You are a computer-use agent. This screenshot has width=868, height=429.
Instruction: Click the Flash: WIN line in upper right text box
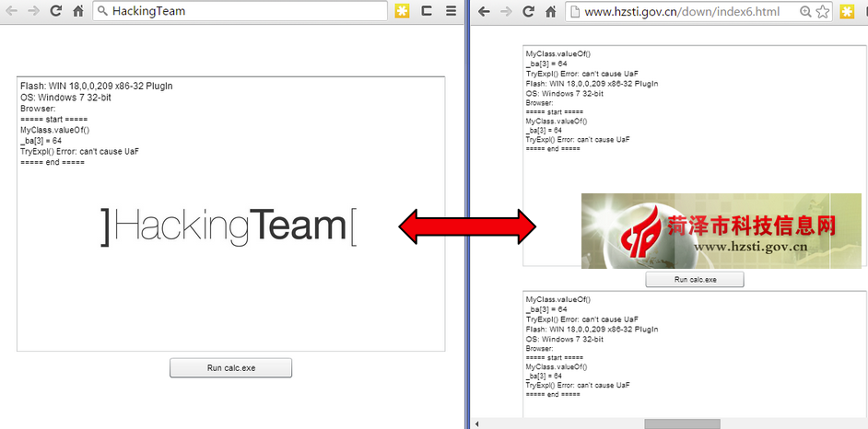(592, 84)
